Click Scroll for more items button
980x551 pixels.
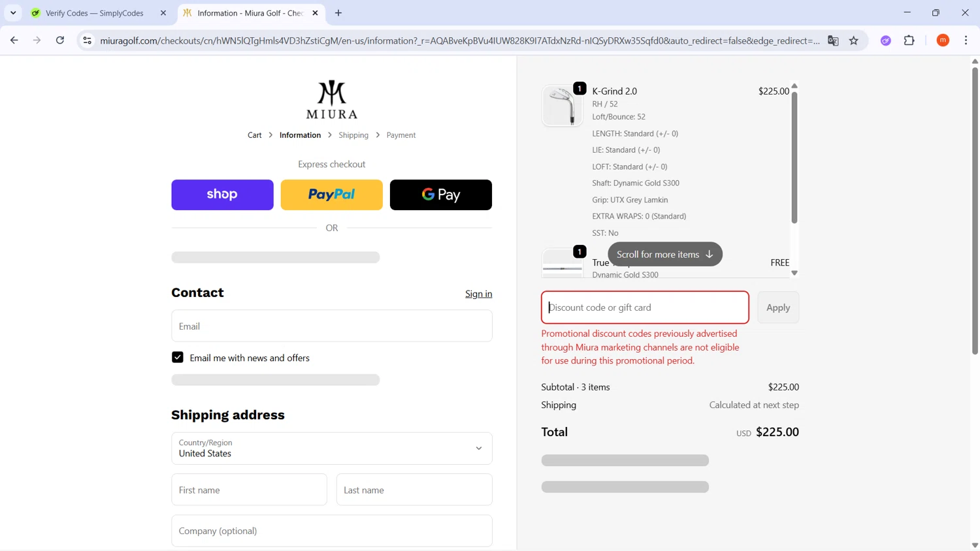pos(664,255)
